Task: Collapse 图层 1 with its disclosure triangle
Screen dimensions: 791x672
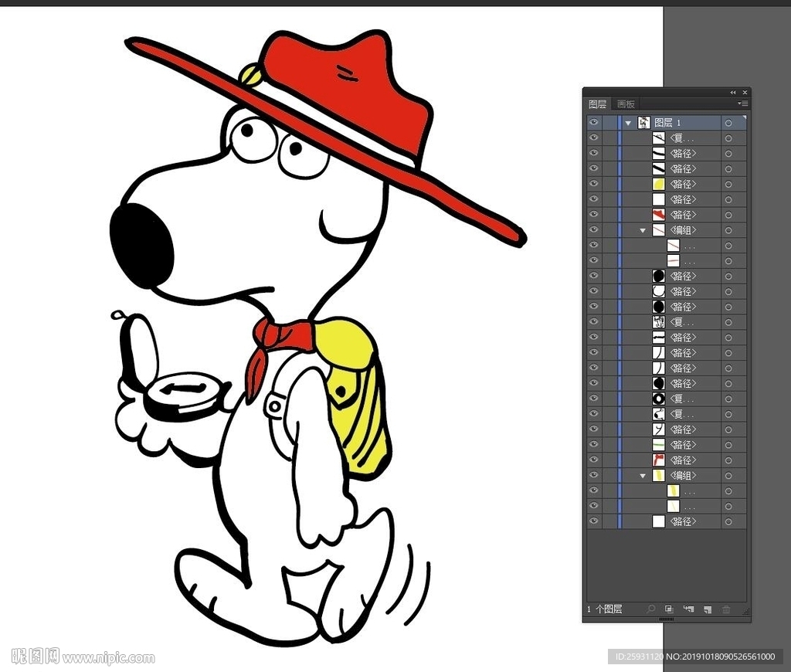Action: point(629,123)
